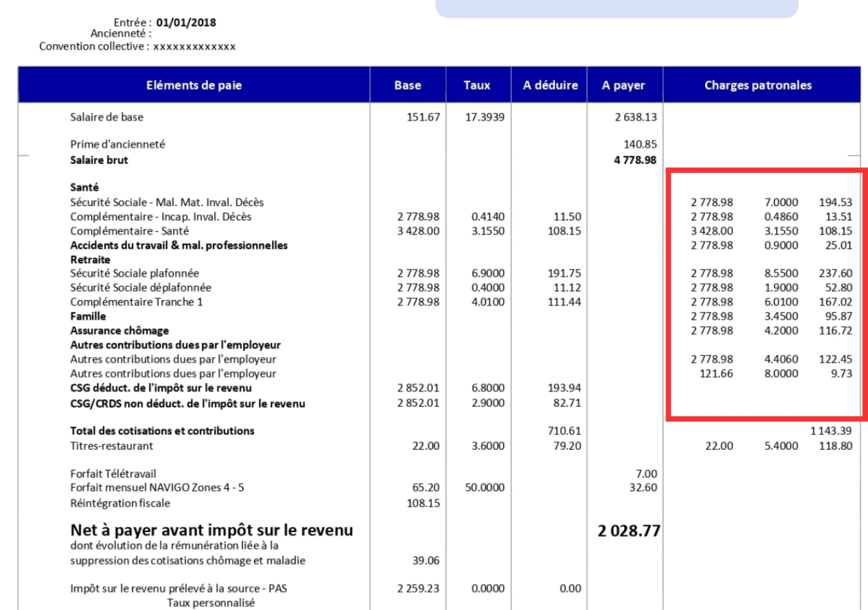Click the 'Forfait mensuel NAVIGO Zones 4 - 5' line
This screenshot has width=868, height=610.
point(157,488)
